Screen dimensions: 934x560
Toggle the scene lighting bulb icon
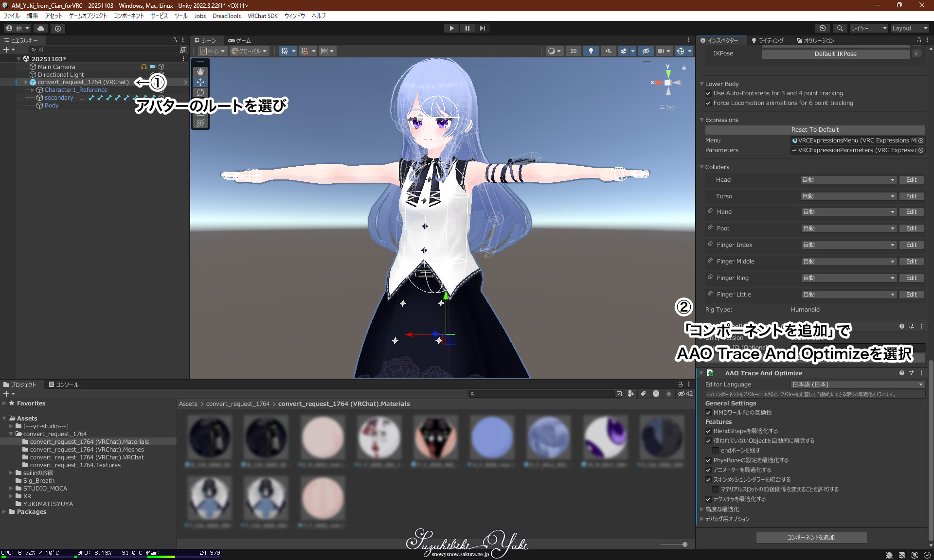coord(591,51)
